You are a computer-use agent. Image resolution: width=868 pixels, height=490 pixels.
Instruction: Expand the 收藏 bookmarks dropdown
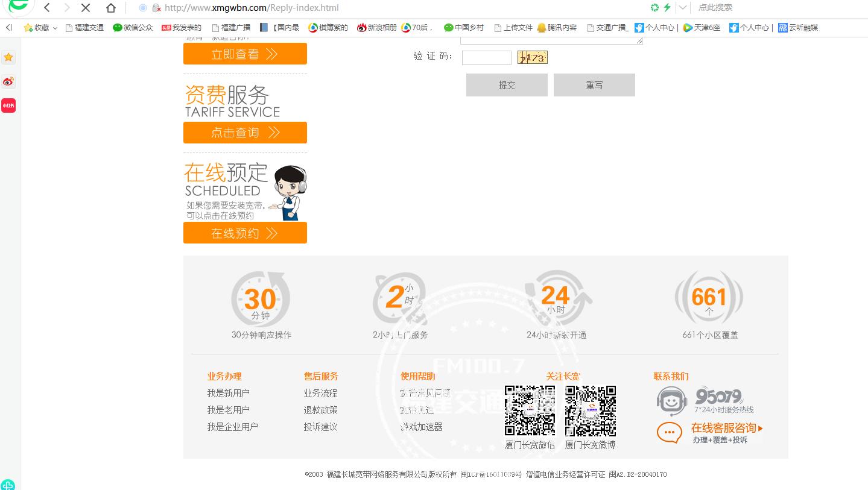[x=55, y=28]
